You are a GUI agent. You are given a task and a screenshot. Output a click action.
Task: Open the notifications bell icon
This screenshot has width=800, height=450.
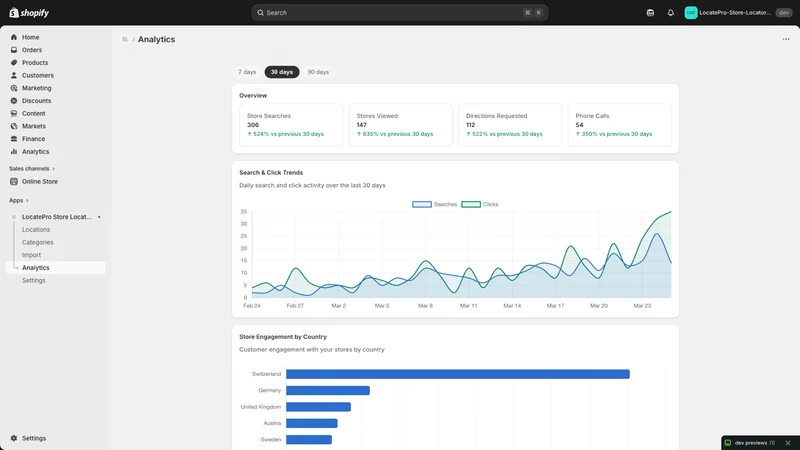click(670, 13)
